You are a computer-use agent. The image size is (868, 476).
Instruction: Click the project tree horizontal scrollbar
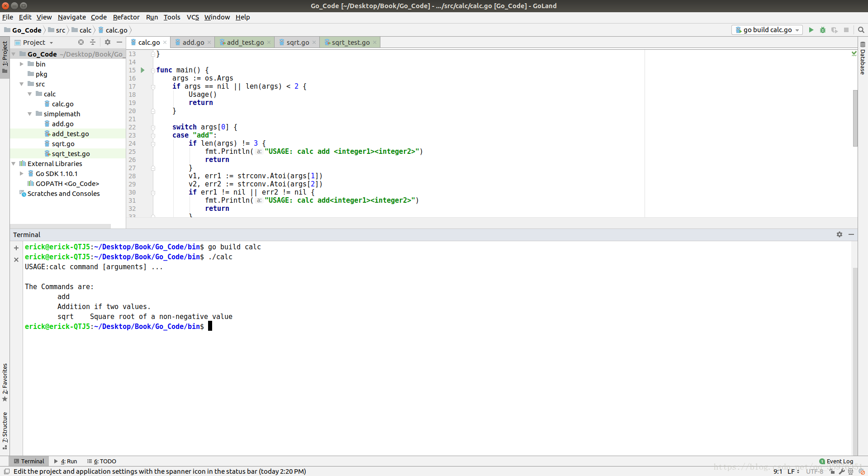coord(60,226)
